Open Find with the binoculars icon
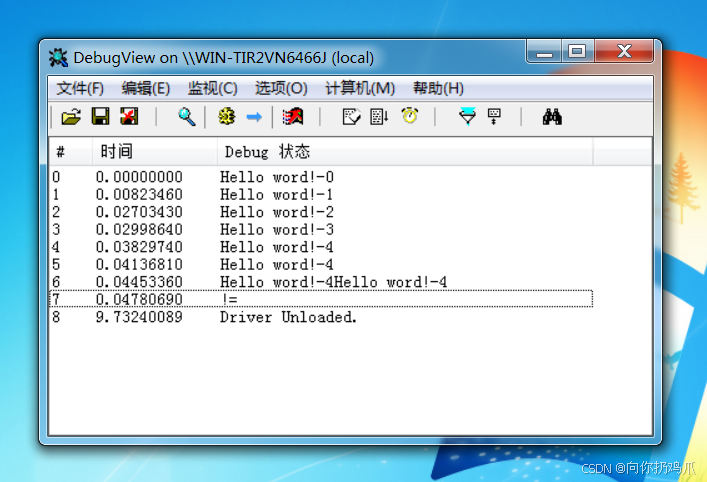 (552, 117)
